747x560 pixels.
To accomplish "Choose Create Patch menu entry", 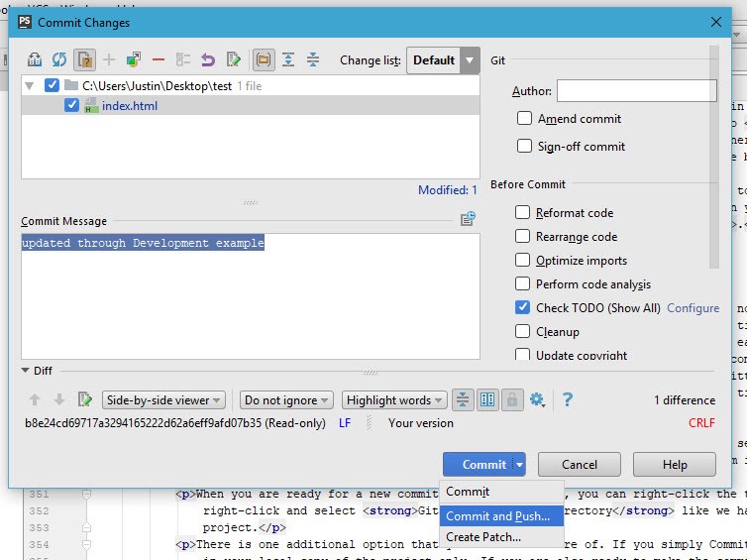I will click(x=482, y=537).
